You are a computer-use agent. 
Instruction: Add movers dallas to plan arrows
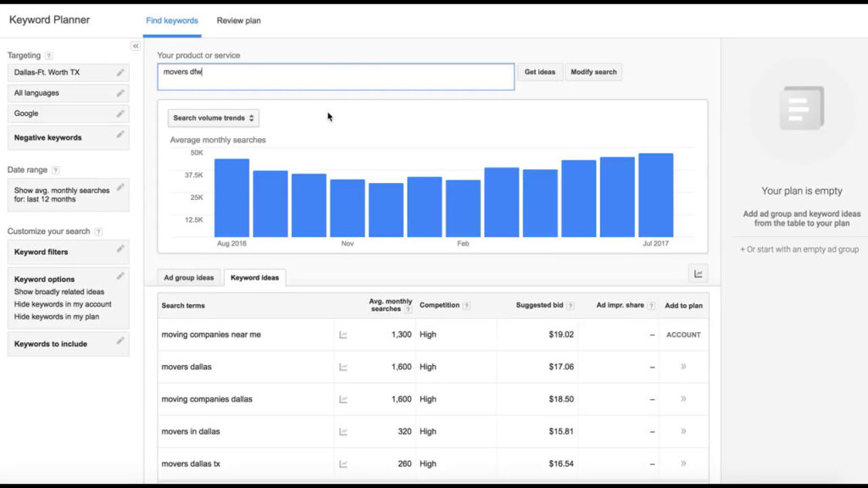point(684,367)
